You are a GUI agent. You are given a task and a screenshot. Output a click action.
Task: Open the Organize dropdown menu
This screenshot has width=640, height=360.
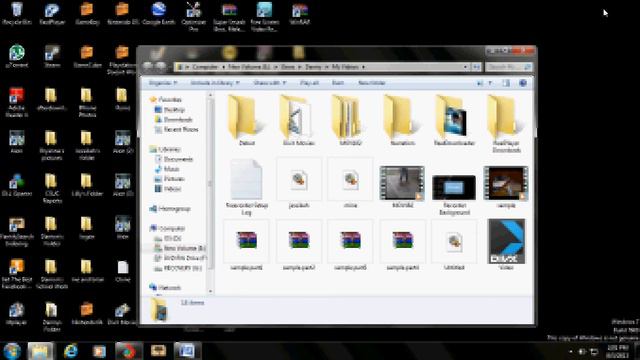click(x=163, y=83)
